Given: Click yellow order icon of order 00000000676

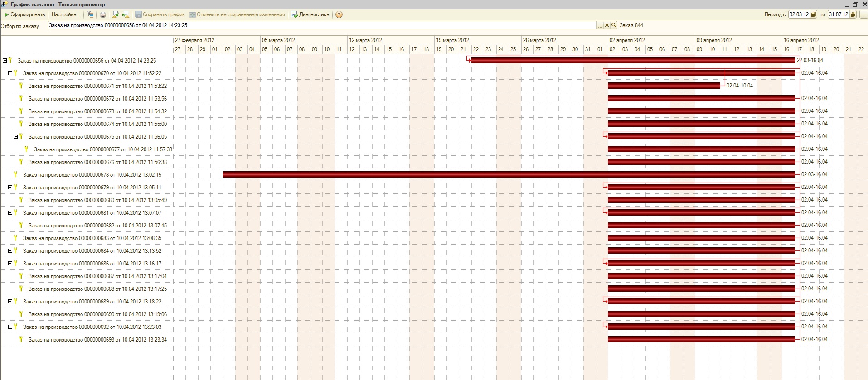Looking at the screenshot, I should click(21, 161).
